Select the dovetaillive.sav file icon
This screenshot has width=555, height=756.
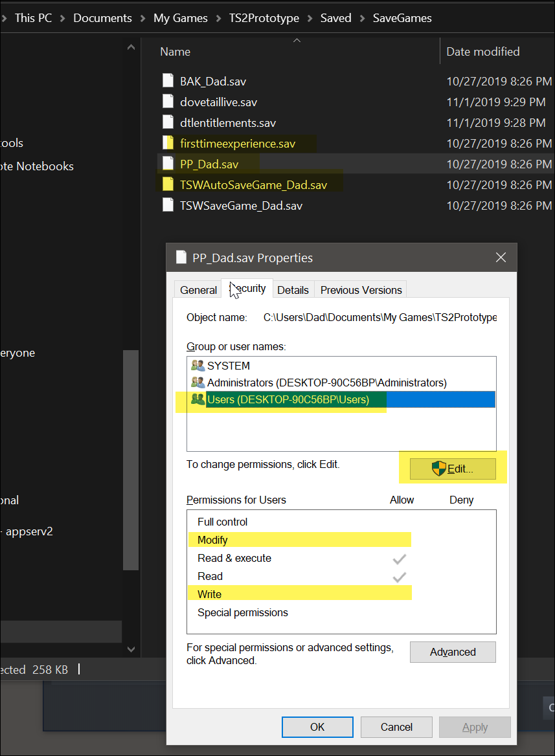click(x=168, y=102)
